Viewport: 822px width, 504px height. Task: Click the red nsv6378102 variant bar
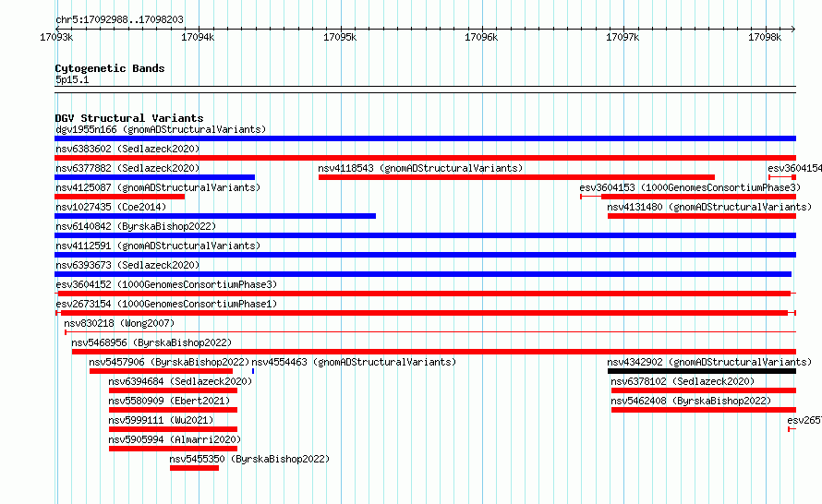(x=704, y=390)
